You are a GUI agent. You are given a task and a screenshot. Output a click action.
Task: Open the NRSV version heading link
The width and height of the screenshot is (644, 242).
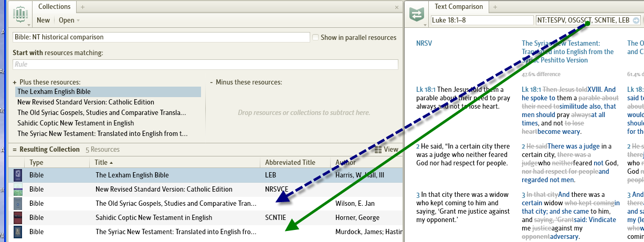(x=424, y=44)
